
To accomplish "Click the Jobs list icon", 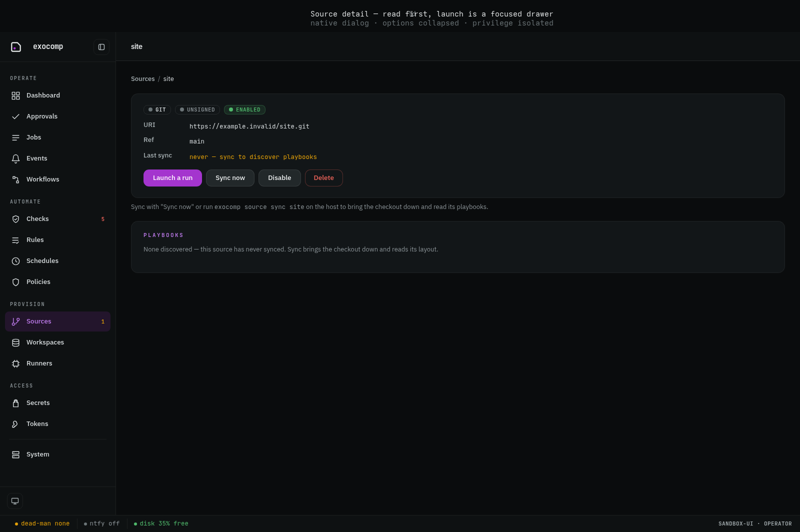I will 15,137.
